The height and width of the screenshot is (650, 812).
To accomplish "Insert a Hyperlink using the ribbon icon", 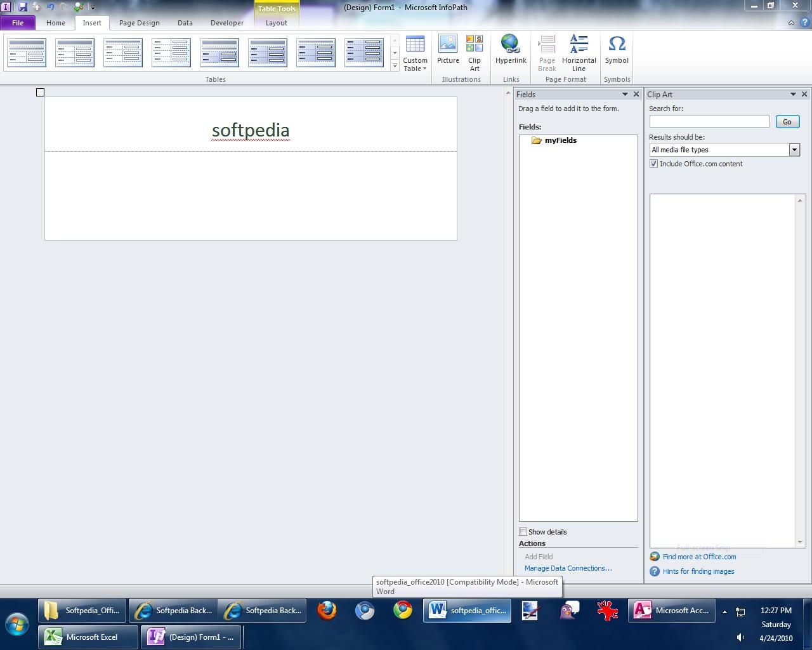I will pos(511,50).
